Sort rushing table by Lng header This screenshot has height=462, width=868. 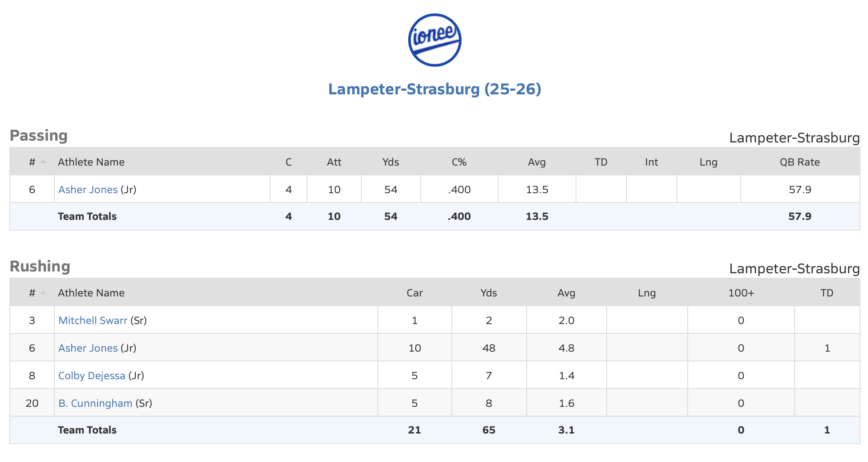coord(646,293)
